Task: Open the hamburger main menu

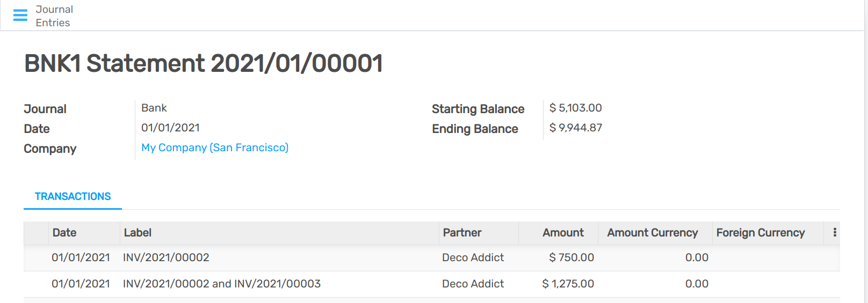Action: (20, 16)
